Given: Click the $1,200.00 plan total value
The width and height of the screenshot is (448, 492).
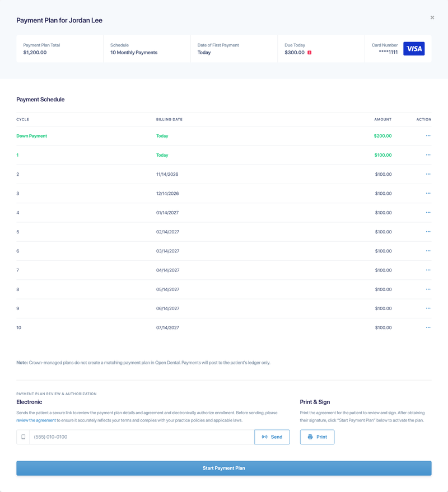Looking at the screenshot, I should (x=35, y=53).
